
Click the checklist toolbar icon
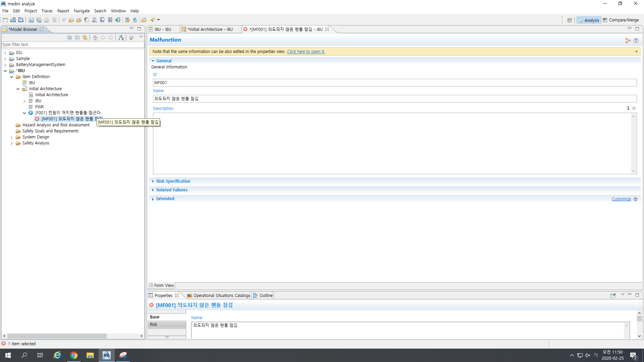135,20
